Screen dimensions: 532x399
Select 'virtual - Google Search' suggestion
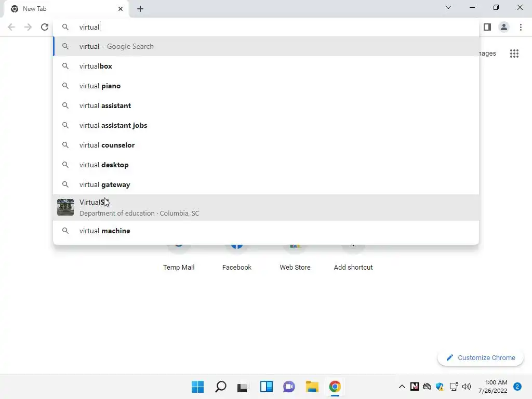tap(267, 46)
